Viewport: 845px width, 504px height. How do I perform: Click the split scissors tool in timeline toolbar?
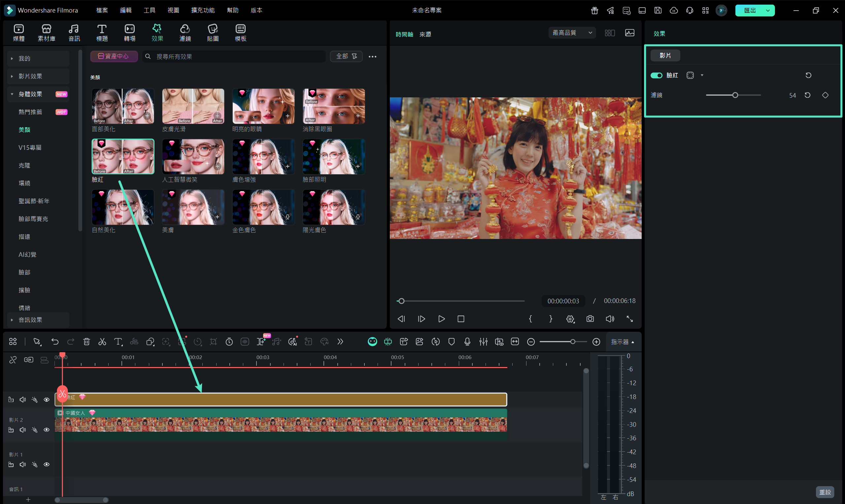coord(102,342)
